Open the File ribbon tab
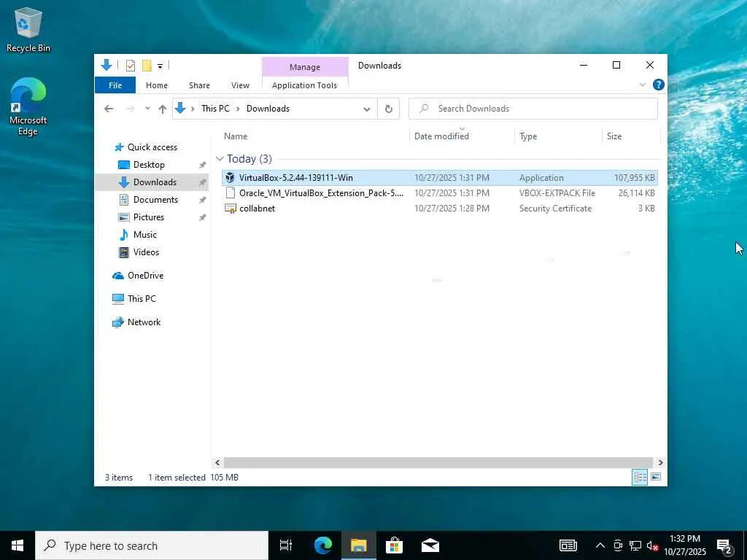 pos(115,85)
